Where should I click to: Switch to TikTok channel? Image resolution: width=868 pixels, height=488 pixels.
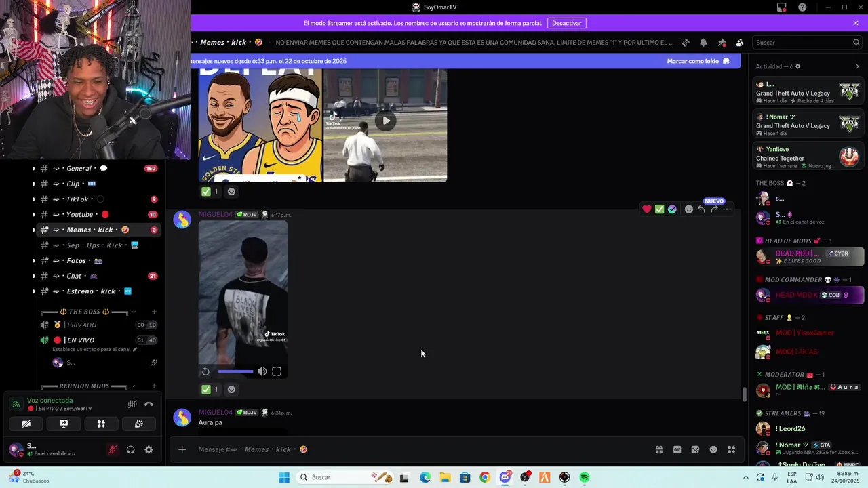click(x=99, y=199)
